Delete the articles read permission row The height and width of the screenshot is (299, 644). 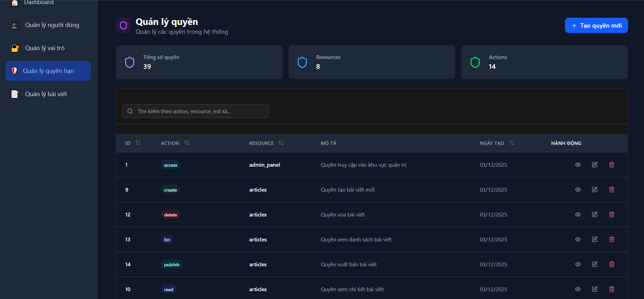coord(612,289)
